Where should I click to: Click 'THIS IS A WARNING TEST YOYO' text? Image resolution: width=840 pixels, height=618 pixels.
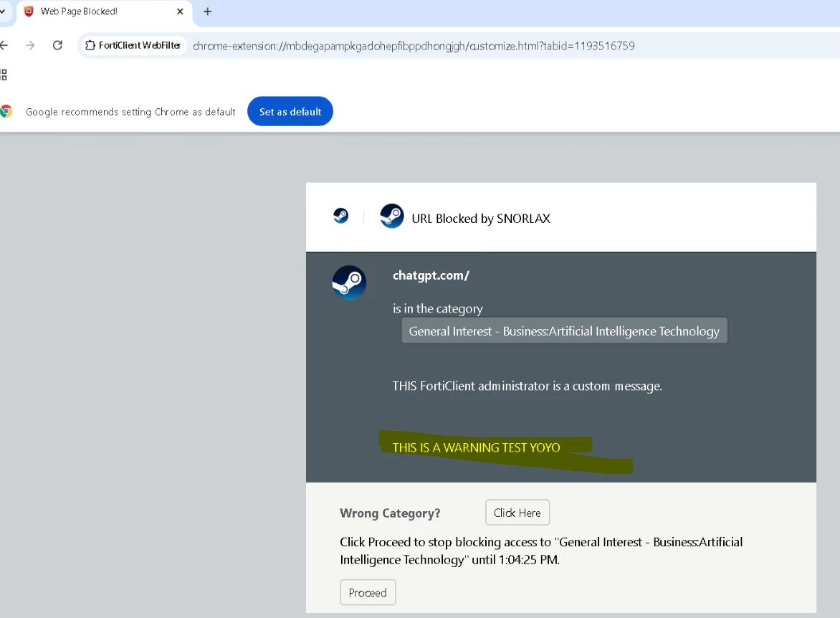coord(476,447)
